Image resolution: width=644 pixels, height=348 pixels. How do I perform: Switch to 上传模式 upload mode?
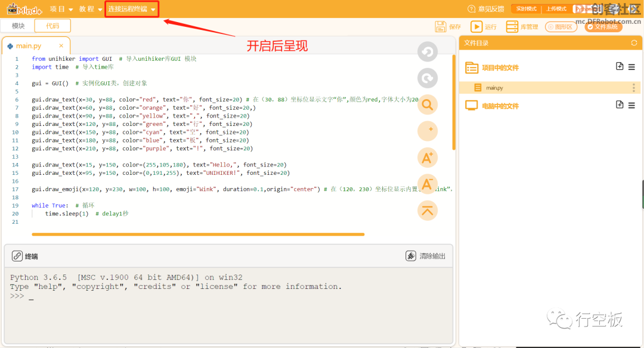pos(556,8)
